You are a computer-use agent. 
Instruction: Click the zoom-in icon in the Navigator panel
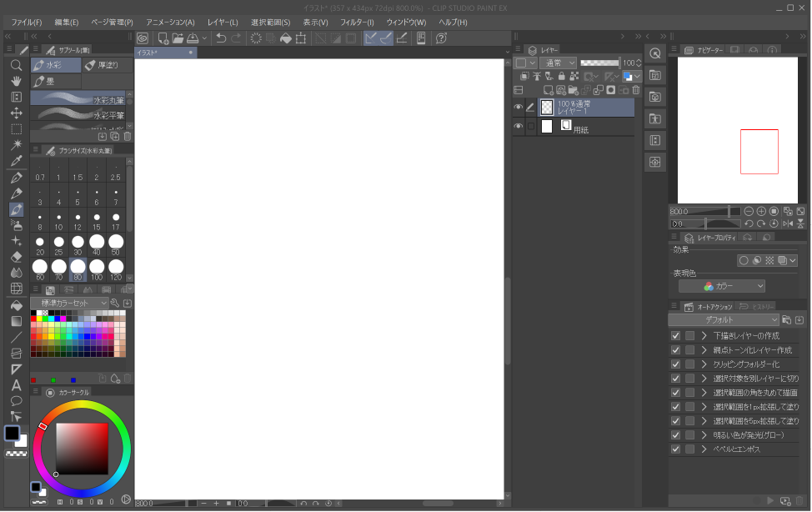pyautogui.click(x=761, y=211)
